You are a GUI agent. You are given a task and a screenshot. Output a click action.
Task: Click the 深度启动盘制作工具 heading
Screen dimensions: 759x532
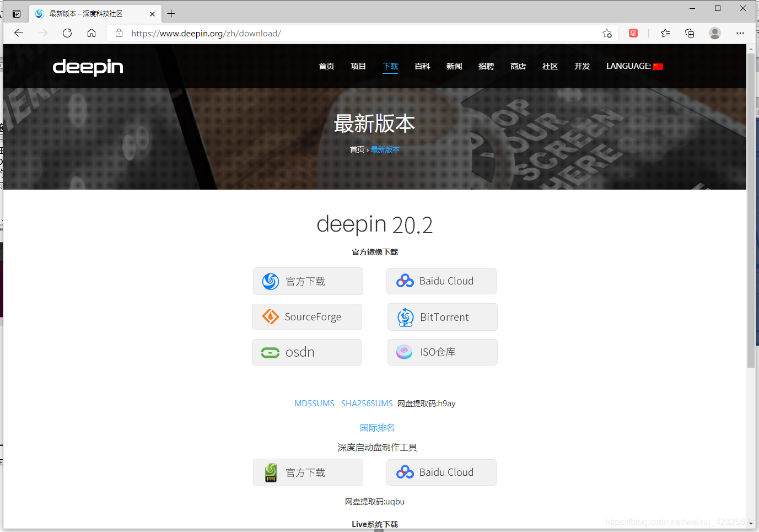378,448
